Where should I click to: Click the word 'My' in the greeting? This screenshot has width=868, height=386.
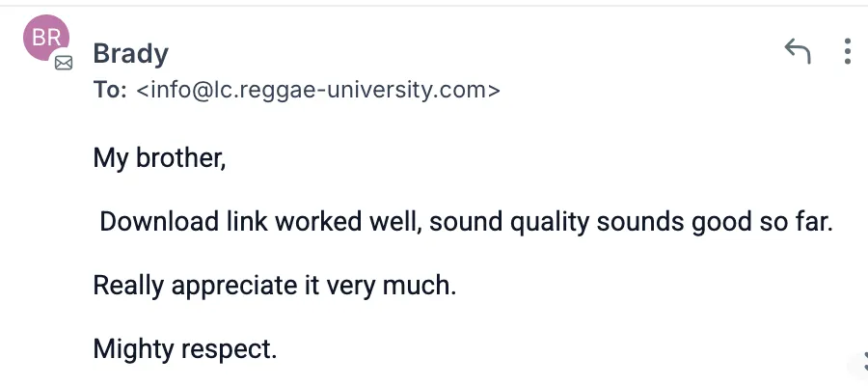click(111, 156)
